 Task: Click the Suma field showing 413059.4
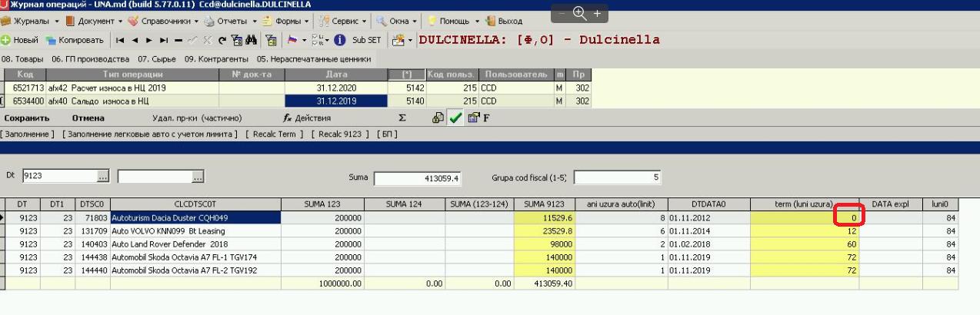pos(418,178)
